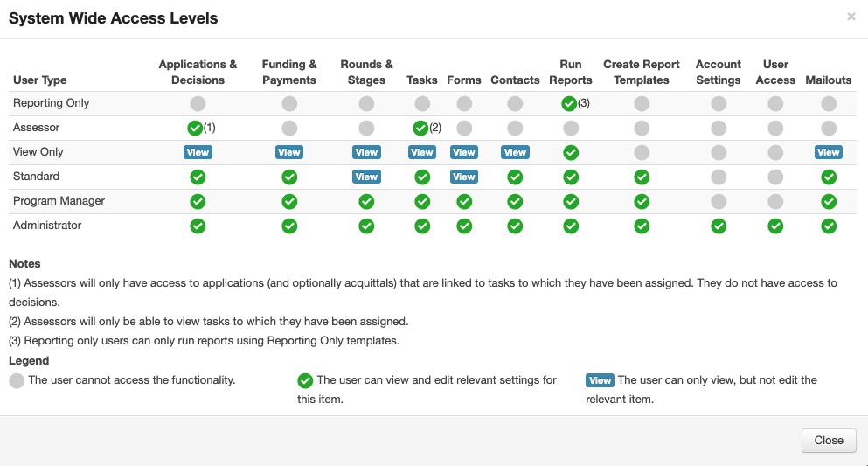This screenshot has width=868, height=466.
Task: Click the View Only Forms View badge
Action: pos(464,152)
